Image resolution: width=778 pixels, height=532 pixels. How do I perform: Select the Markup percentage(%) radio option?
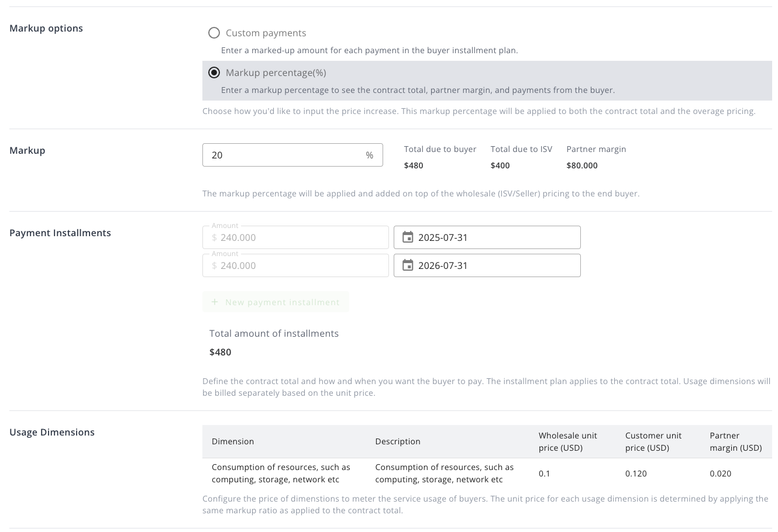(x=214, y=72)
